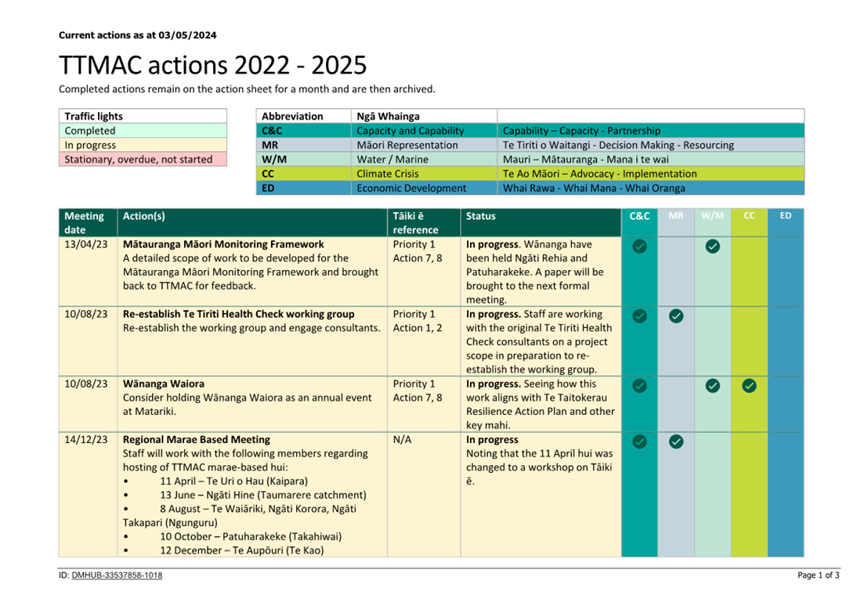The height and width of the screenshot is (613, 868).
Task: Click the 'Page 1 of 3' footer text
Action: click(818, 575)
